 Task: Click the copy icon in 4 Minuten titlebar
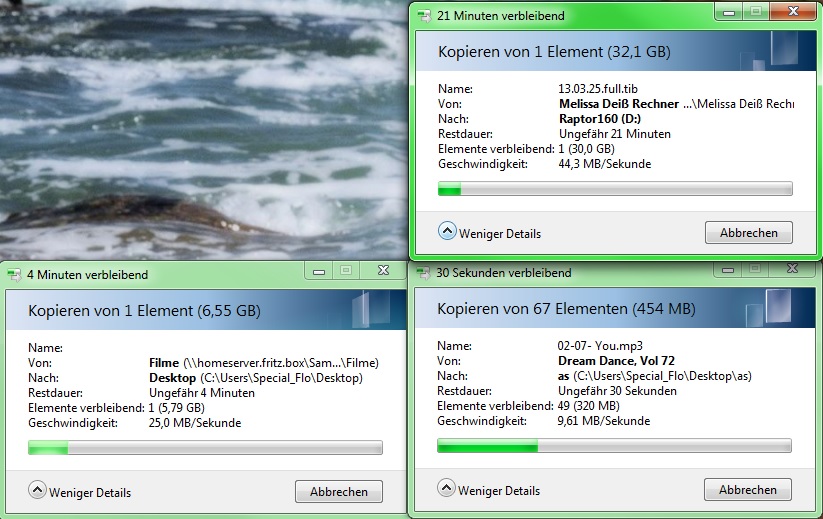tap(14, 274)
